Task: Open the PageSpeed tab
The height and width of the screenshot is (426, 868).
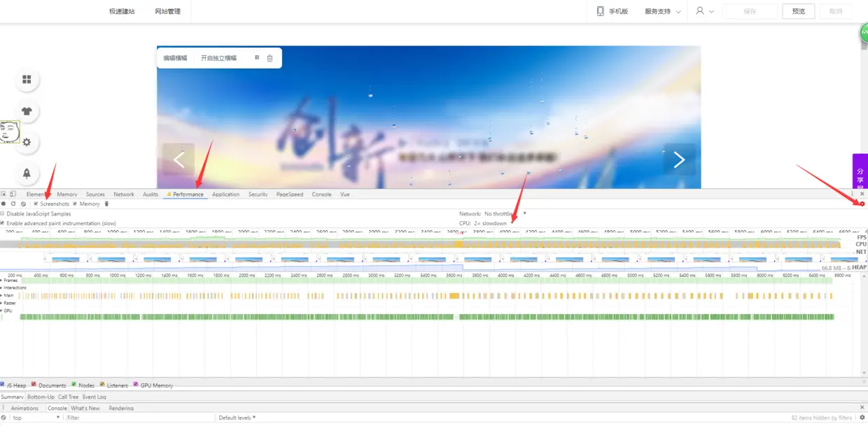Action: (290, 194)
